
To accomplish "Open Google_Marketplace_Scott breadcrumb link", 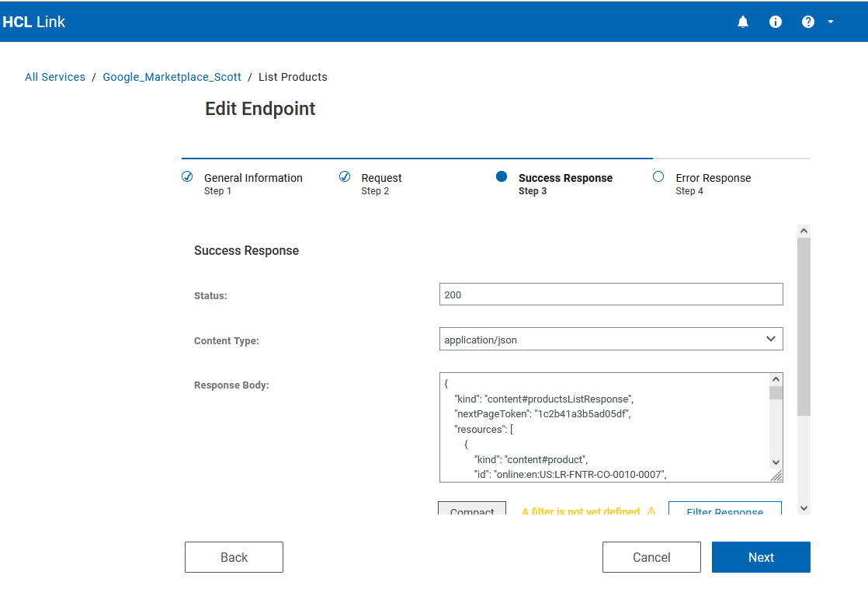I will (172, 77).
